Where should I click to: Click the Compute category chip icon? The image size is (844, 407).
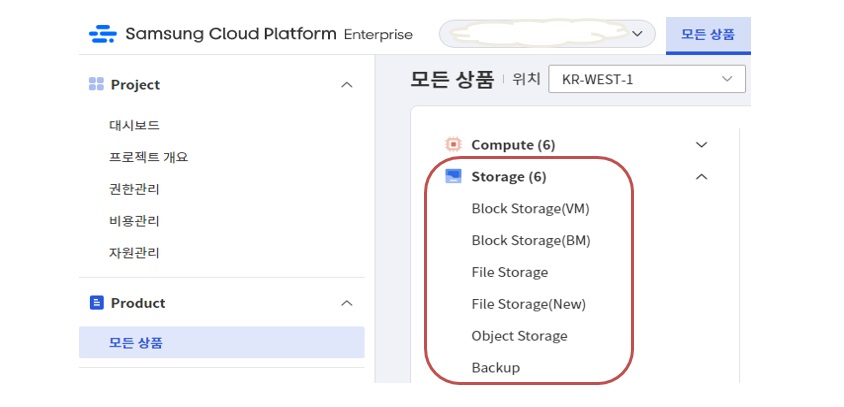[453, 145]
